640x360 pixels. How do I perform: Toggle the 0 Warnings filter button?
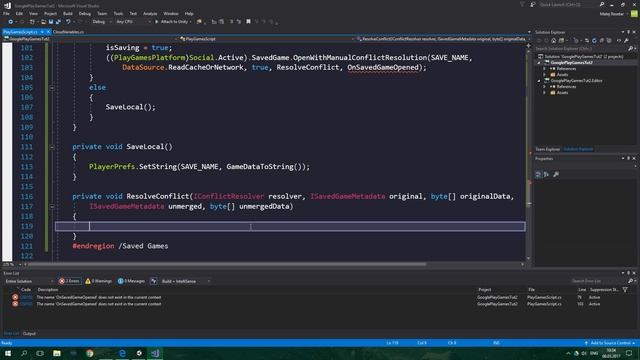(98, 281)
